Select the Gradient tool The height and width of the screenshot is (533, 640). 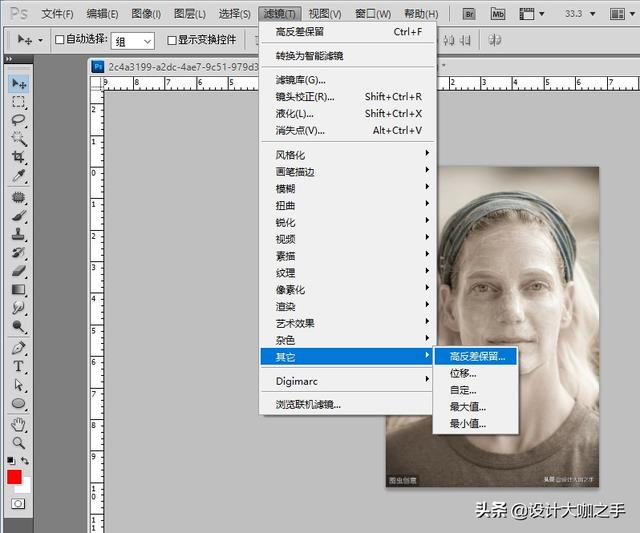tap(18, 290)
